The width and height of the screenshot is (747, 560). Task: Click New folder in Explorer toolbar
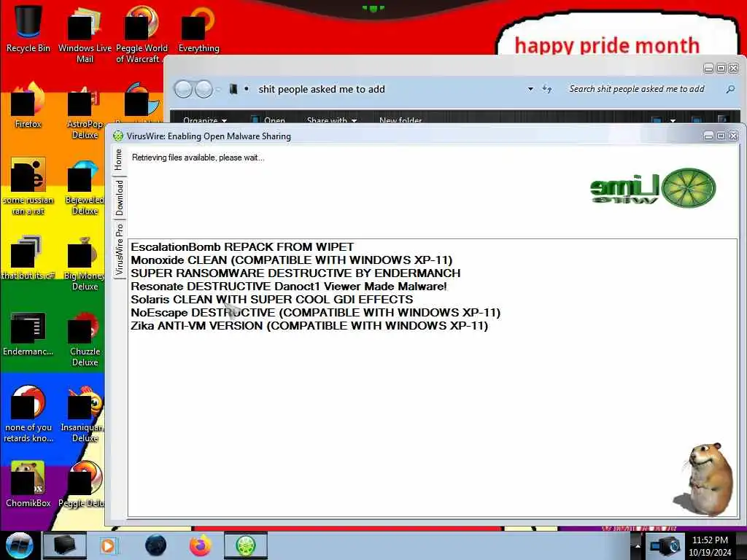pos(400,120)
